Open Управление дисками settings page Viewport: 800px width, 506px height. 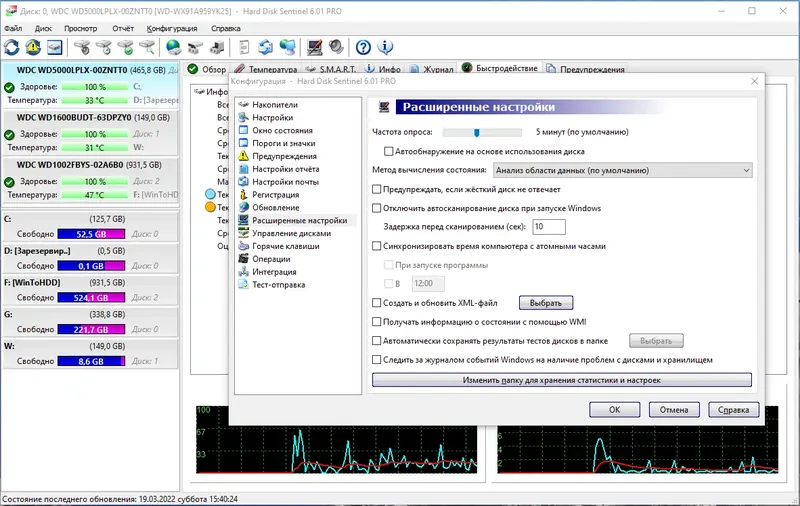point(291,233)
